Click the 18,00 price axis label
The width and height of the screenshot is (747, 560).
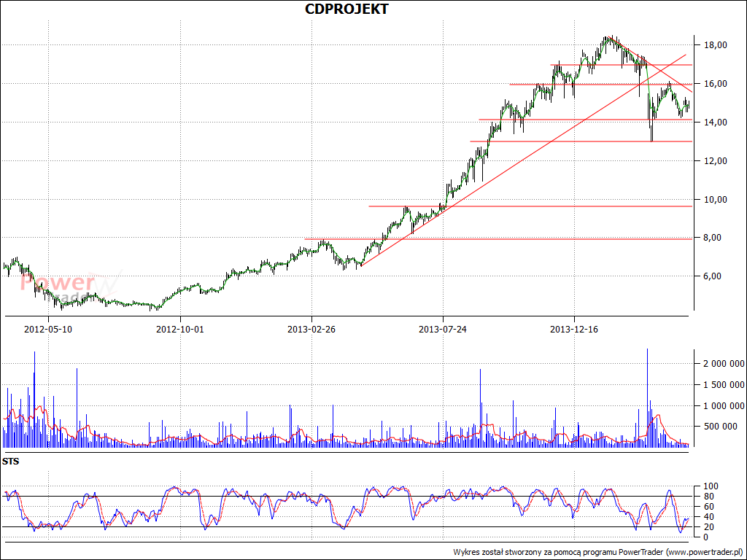(716, 45)
